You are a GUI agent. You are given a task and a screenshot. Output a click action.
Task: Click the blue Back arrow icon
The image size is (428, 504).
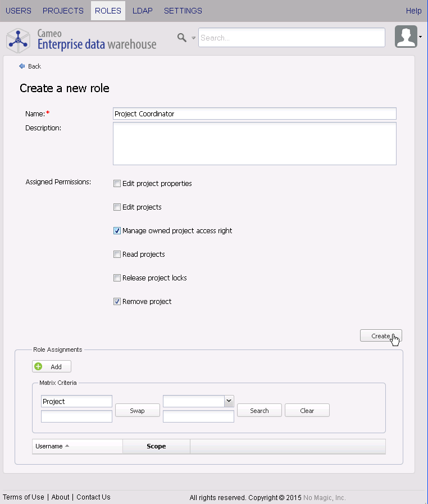pyautogui.click(x=22, y=66)
